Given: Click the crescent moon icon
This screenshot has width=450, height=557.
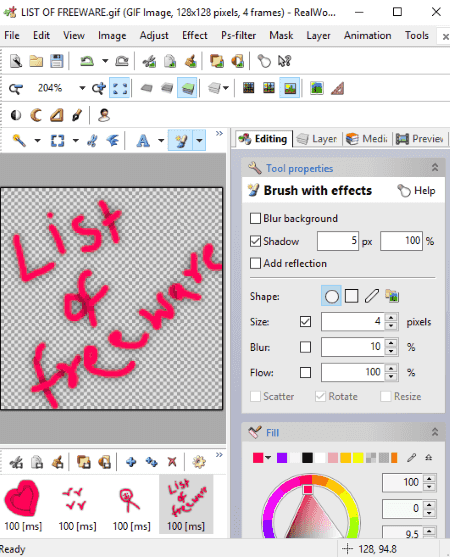Looking at the screenshot, I should click(36, 115).
